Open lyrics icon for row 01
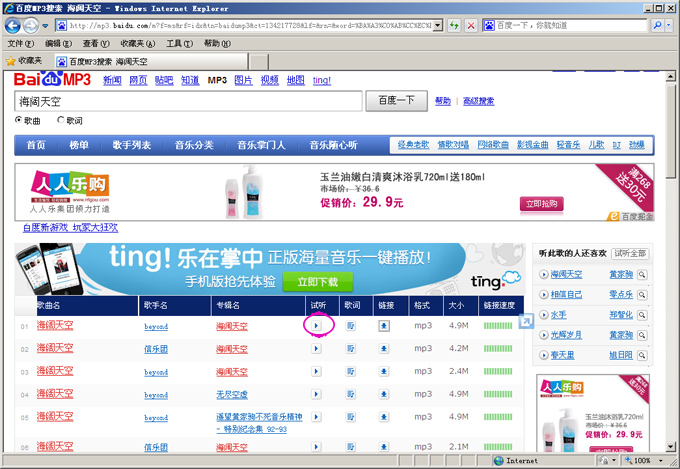The height and width of the screenshot is (469, 680). click(350, 325)
